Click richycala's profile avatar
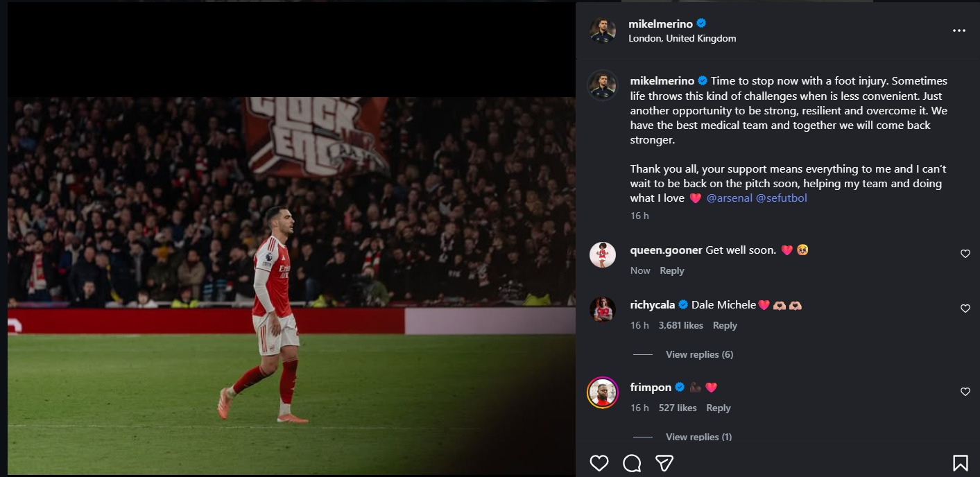980x477 pixels. (603, 309)
